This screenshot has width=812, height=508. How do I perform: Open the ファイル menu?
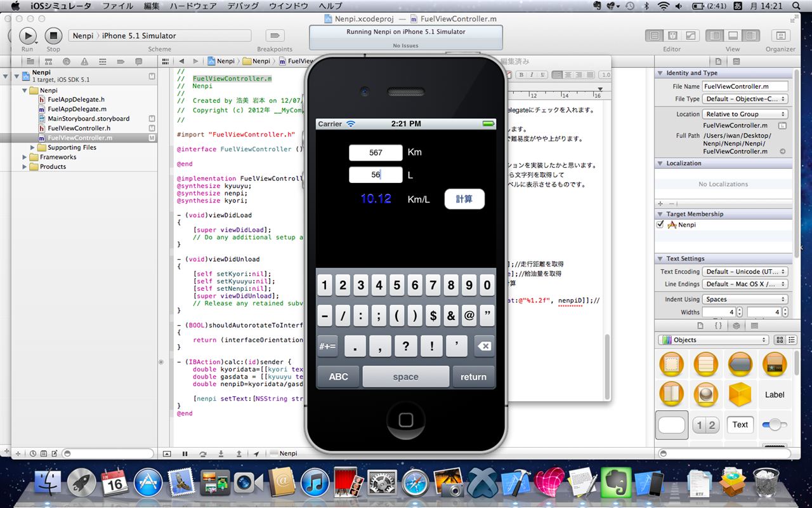[x=117, y=6]
